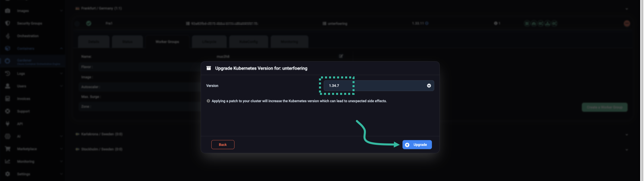This screenshot has height=181, width=644.
Task: Click the red delete icon on cluster row
Action: coord(627,23)
